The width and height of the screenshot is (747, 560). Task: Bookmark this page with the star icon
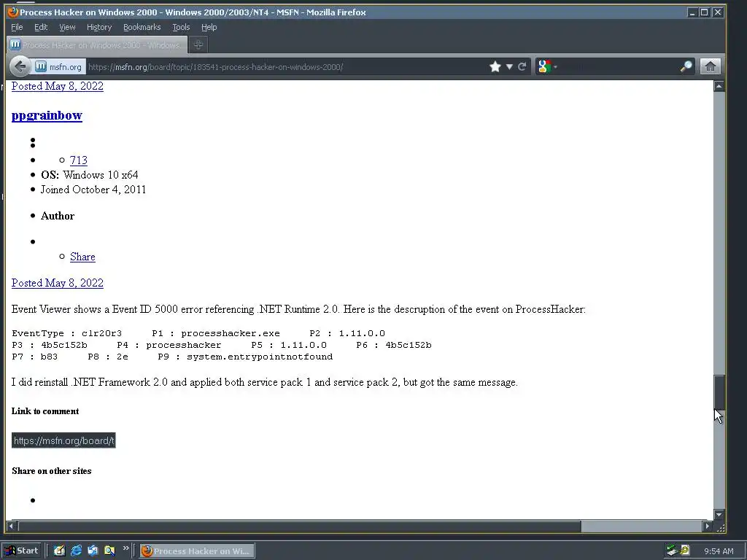495,66
